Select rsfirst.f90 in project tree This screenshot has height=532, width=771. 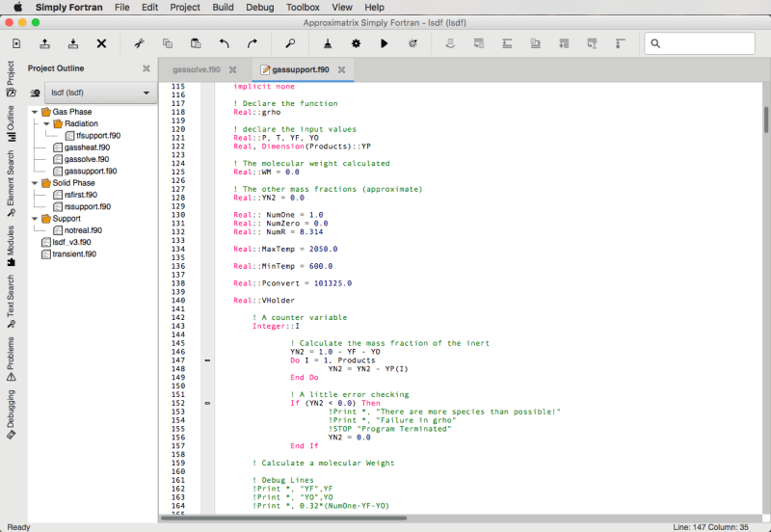pyautogui.click(x=75, y=195)
